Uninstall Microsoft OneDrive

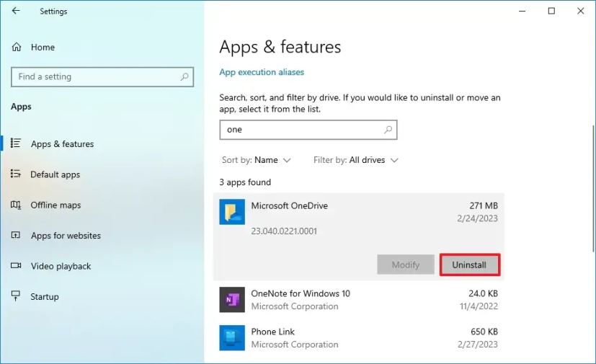[469, 265]
